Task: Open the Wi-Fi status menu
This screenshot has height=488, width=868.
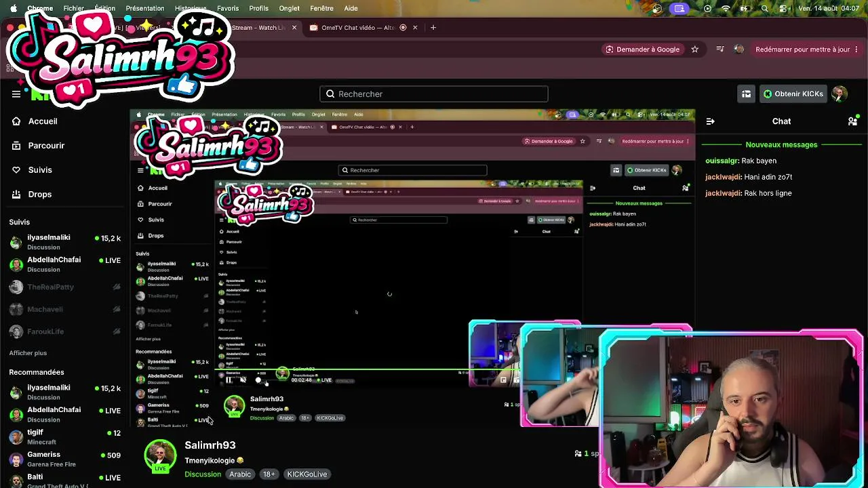Action: click(726, 8)
